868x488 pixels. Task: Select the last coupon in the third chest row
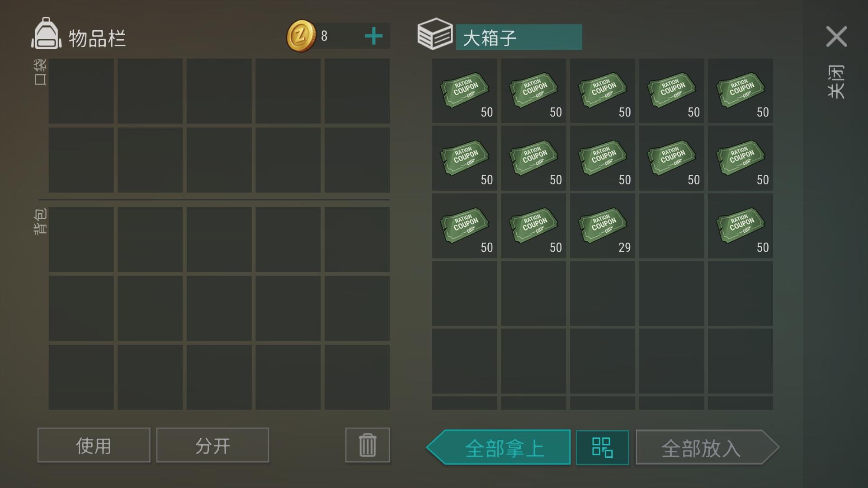tap(741, 226)
